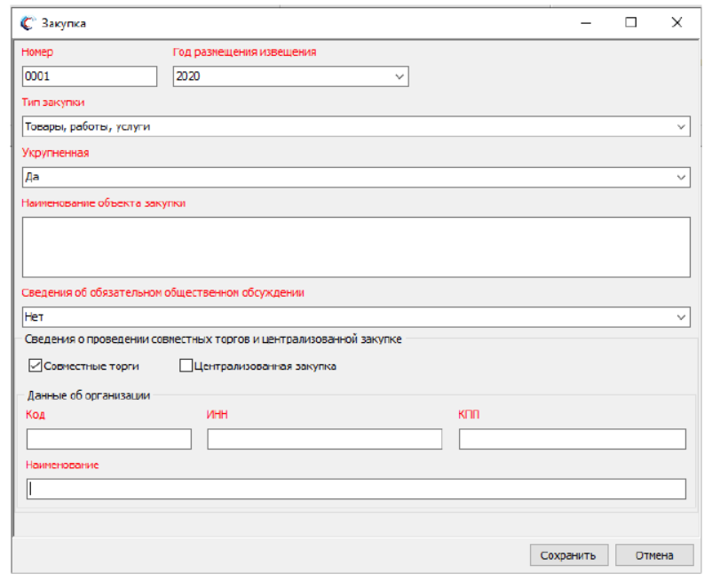Click the Закупка application icon in title bar
The height and width of the screenshot is (582, 728).
point(28,23)
